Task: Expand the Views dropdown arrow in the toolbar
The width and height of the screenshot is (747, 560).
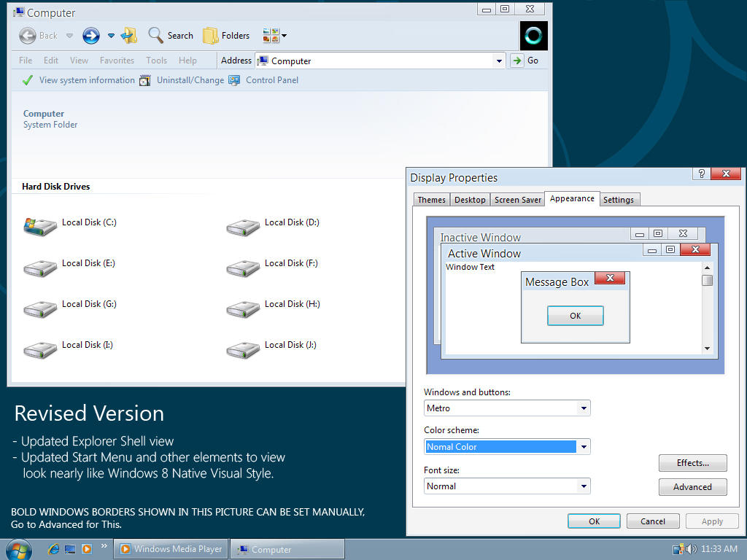Action: 285,35
